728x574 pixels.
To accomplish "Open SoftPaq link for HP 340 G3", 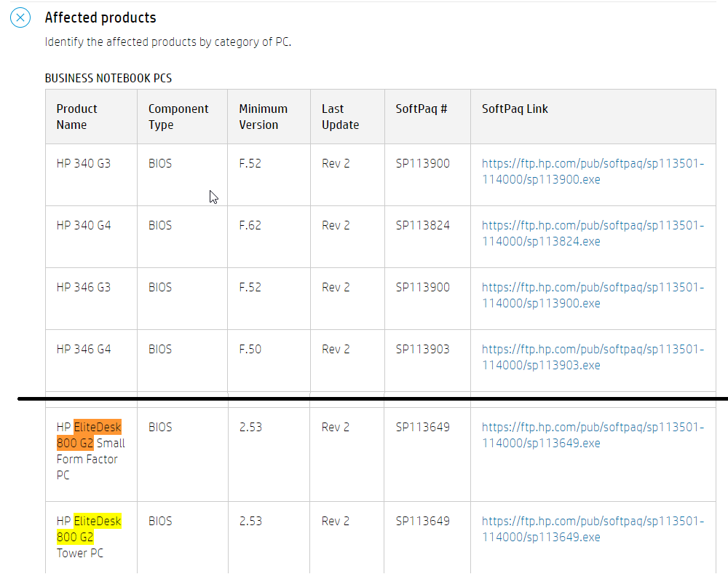I will [x=593, y=171].
